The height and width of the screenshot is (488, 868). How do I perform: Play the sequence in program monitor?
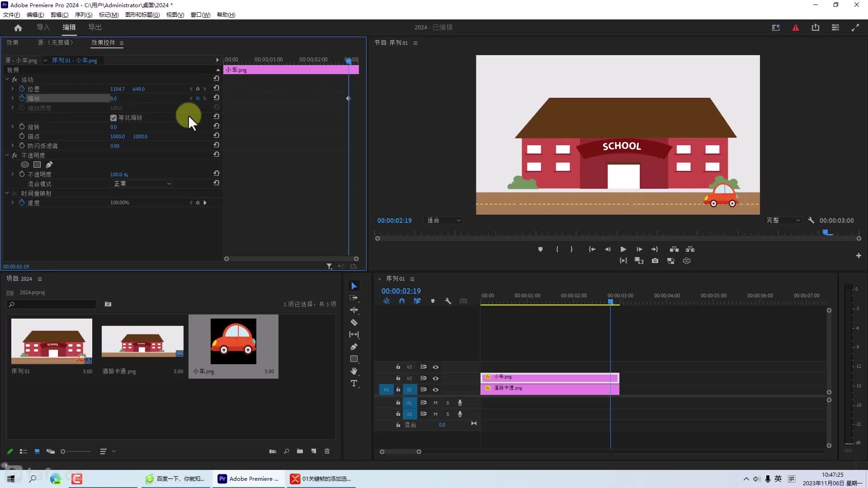623,249
